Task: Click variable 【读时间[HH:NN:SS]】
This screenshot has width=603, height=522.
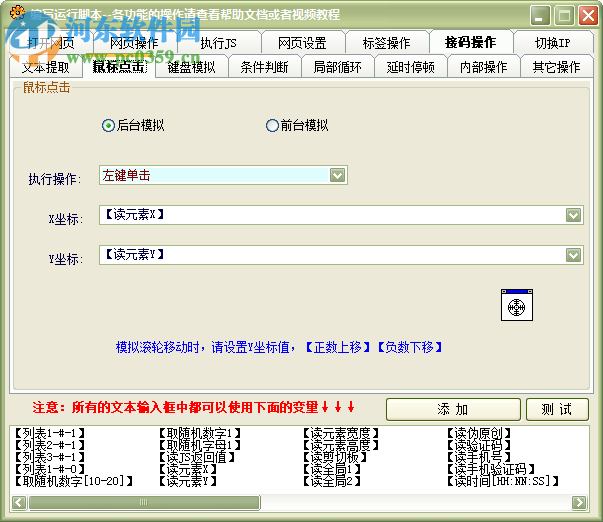Action: click(503, 481)
